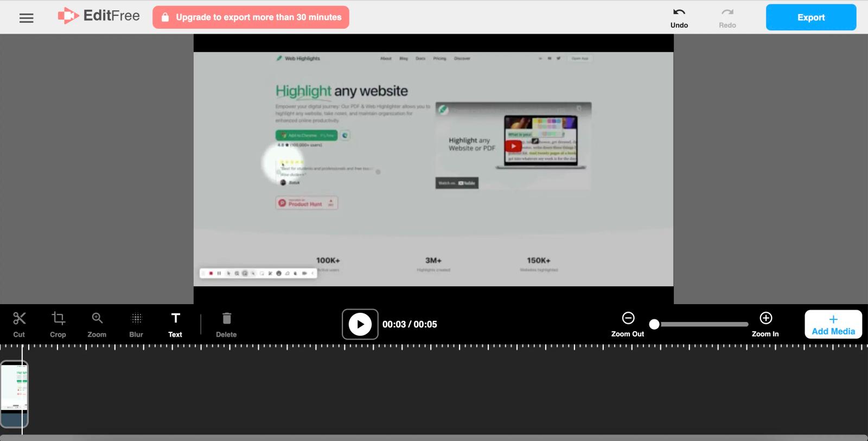Click the timeline zoom slider handle
The image size is (868, 441).
point(654,324)
